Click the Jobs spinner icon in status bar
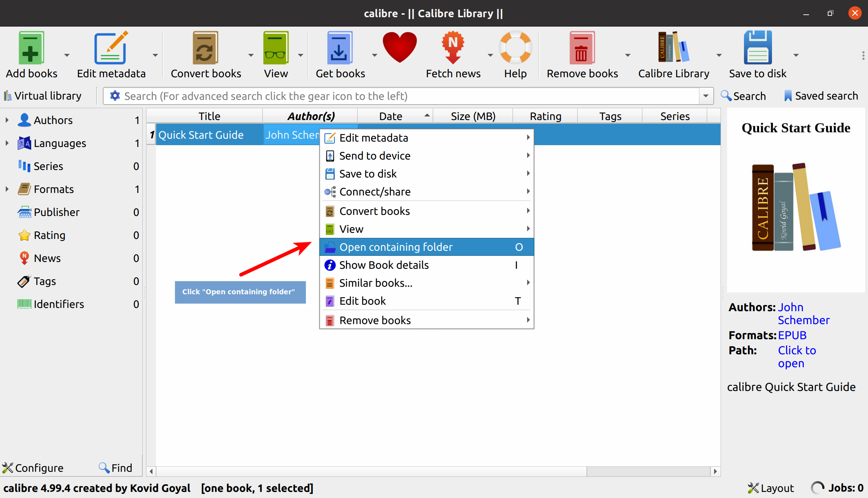The width and height of the screenshot is (868, 498). 817,488
